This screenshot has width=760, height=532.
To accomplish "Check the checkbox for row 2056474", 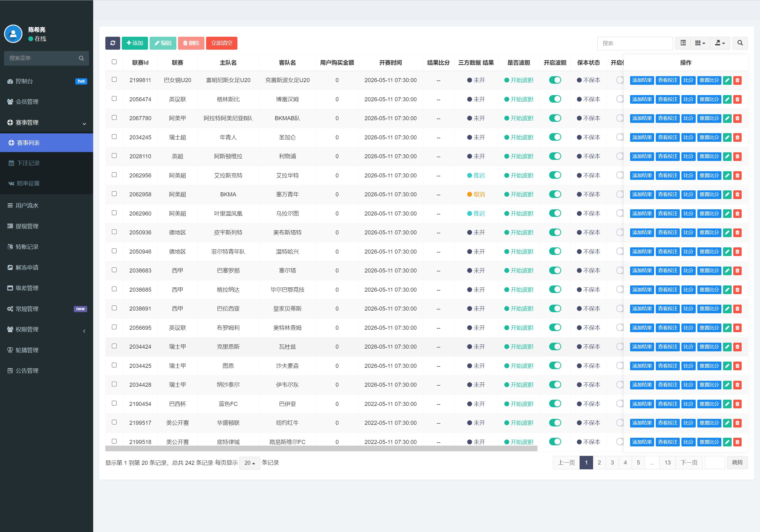I will 114,99.
